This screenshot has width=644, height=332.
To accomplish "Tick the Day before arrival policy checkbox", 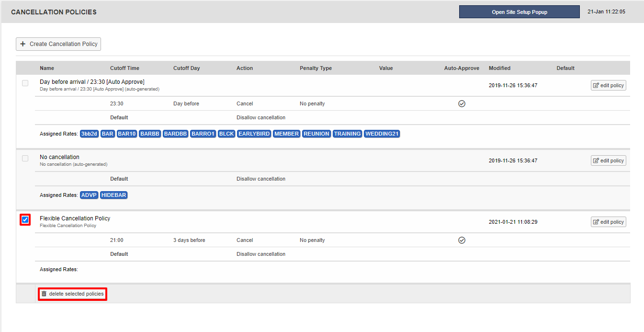I will point(25,83).
